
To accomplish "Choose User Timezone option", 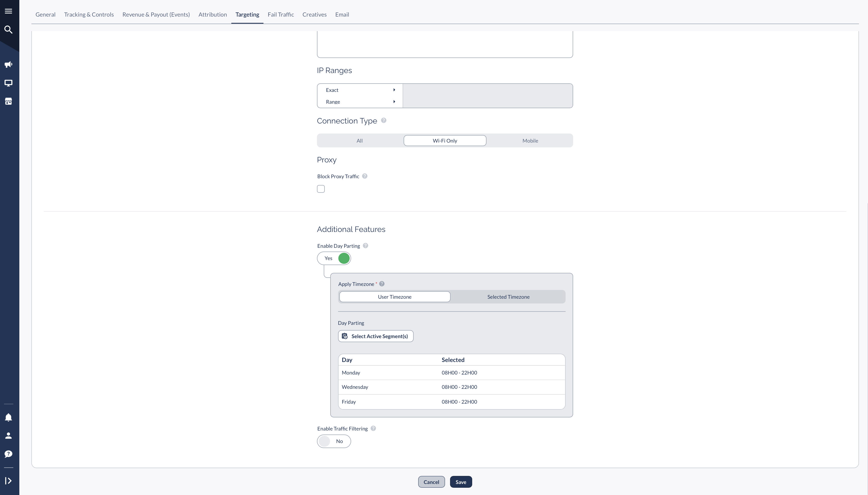I will click(x=395, y=297).
